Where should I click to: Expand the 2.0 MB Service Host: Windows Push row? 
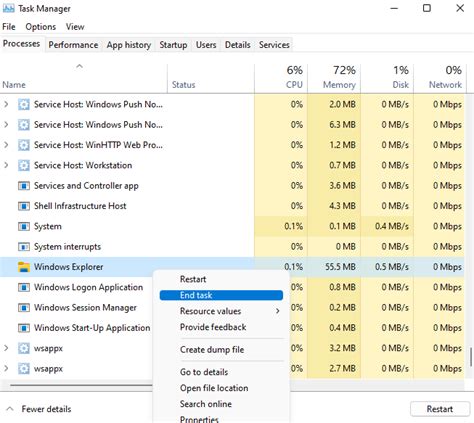coord(6,104)
